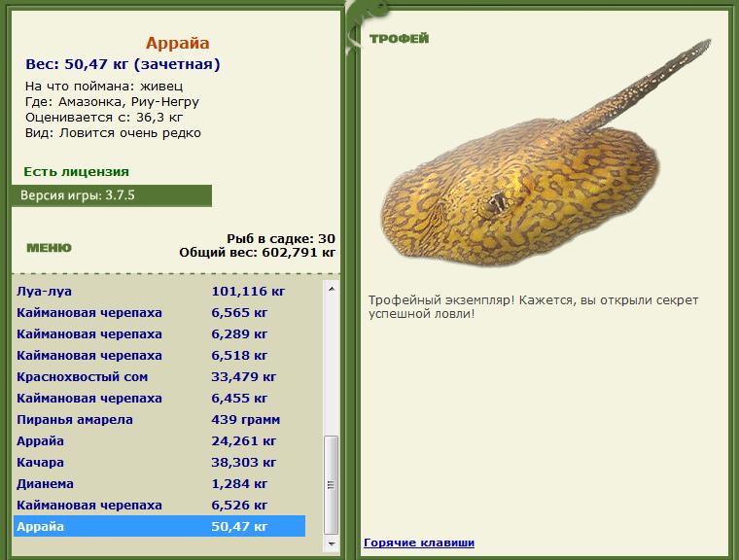Select the Аррайа 24,261 кг row
This screenshot has width=739, height=560.
[x=159, y=441]
